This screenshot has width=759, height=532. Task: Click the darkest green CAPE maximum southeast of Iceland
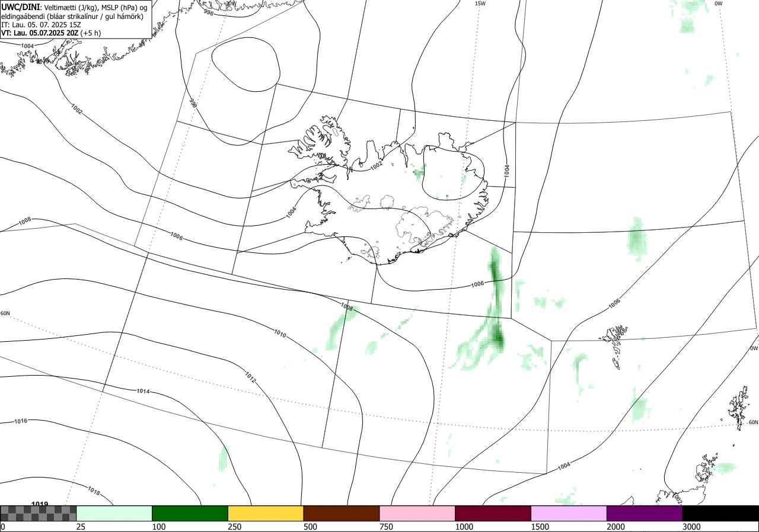coord(499,340)
